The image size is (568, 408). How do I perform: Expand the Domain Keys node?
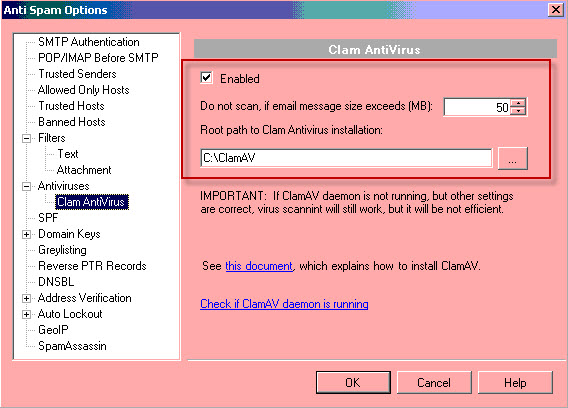[26, 234]
